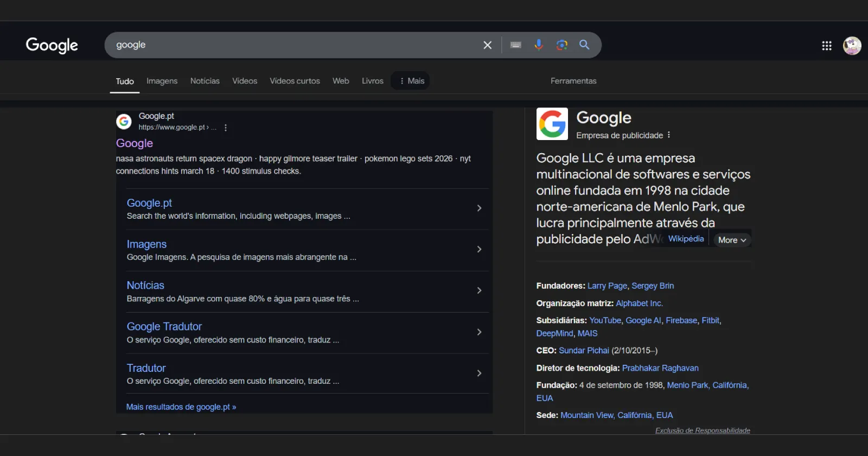The image size is (868, 456).
Task: Click the https://www.google.pt URL text
Action: 172,128
